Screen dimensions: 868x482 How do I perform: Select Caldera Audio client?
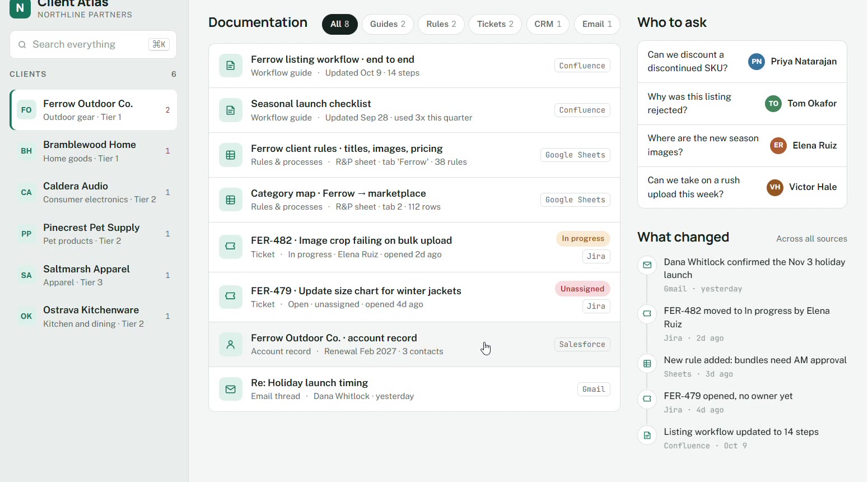(94, 193)
